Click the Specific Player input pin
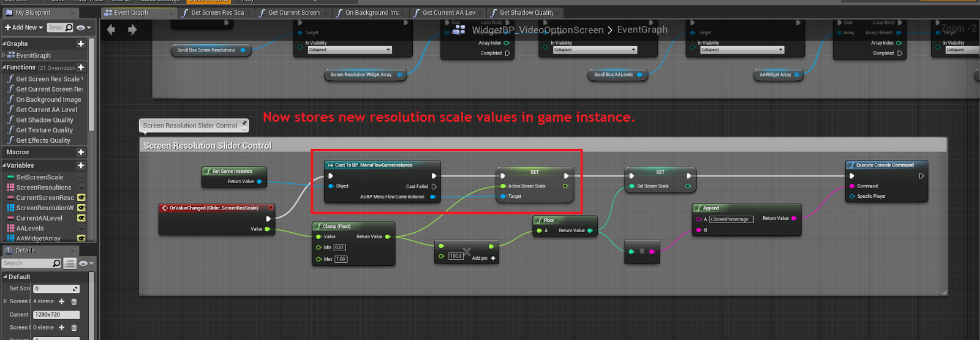This screenshot has height=340, width=980. [x=852, y=196]
